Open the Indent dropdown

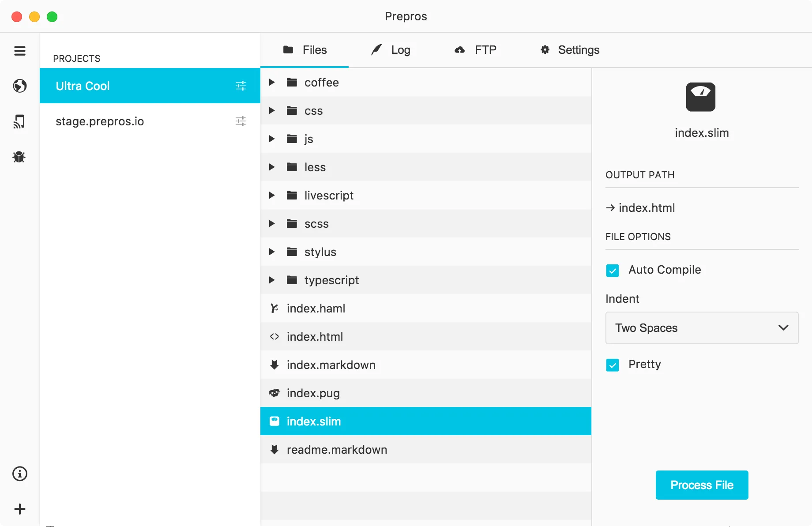coord(701,328)
